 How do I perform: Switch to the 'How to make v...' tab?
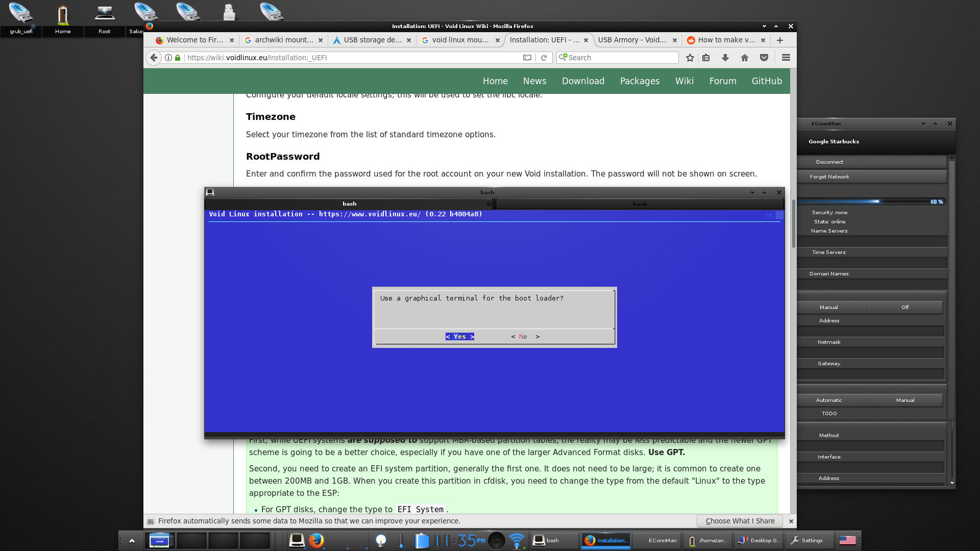[726, 40]
